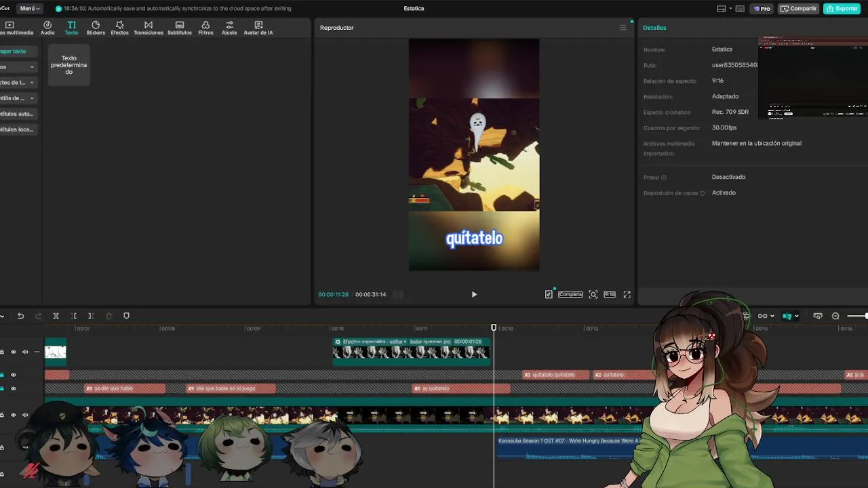Toggle clip linking in timeline toolbar

click(x=762, y=316)
